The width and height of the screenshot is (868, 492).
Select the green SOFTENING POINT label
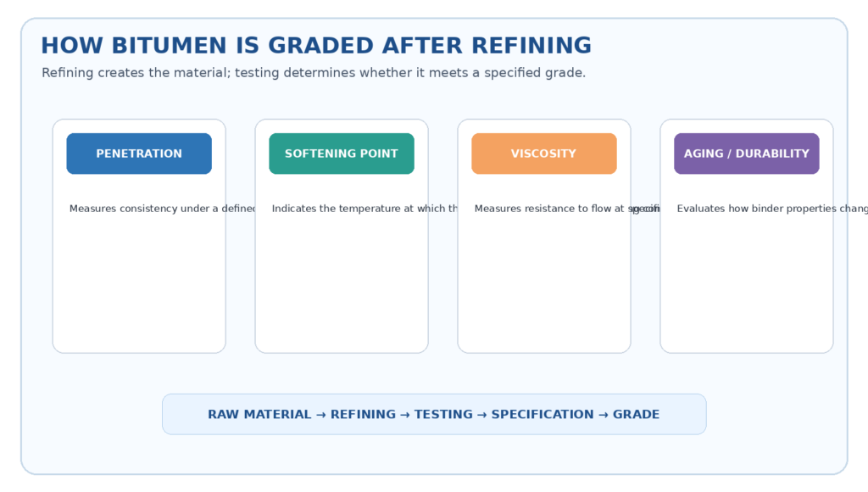point(342,154)
